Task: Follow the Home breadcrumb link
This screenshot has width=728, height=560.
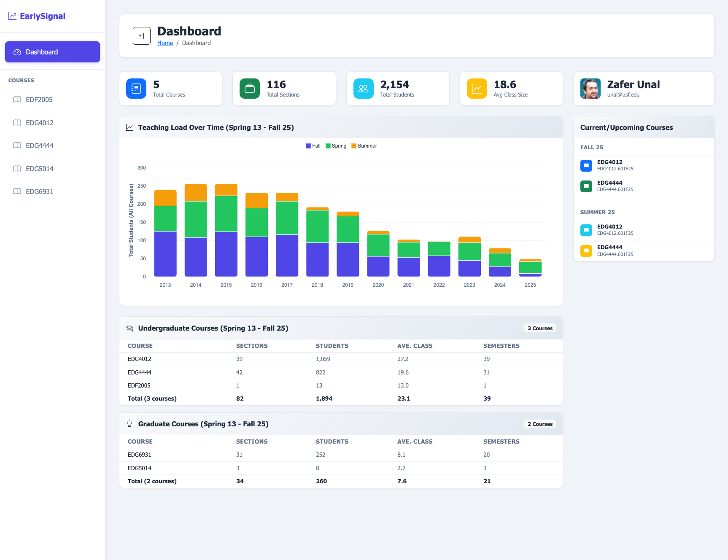Action: [165, 43]
